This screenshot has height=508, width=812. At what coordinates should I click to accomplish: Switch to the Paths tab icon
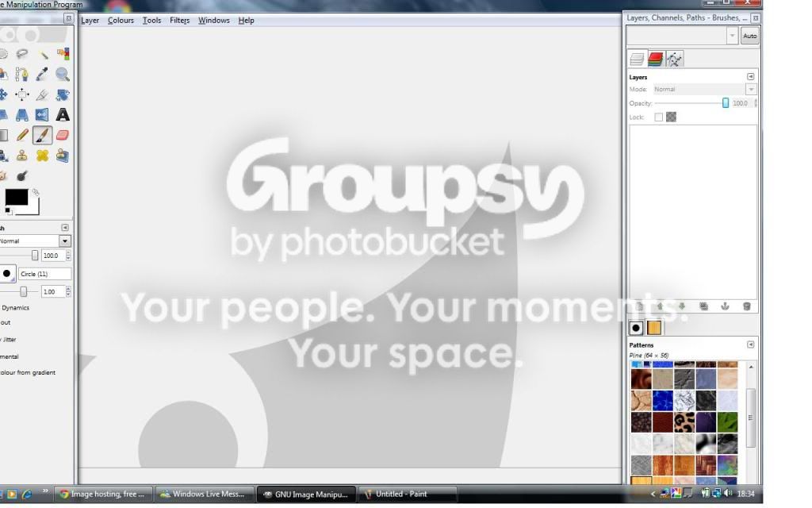tap(674, 59)
